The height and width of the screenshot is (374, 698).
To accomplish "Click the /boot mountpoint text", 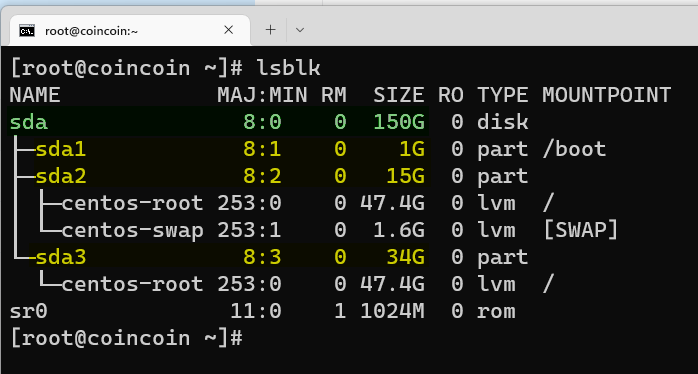I will click(x=574, y=149).
